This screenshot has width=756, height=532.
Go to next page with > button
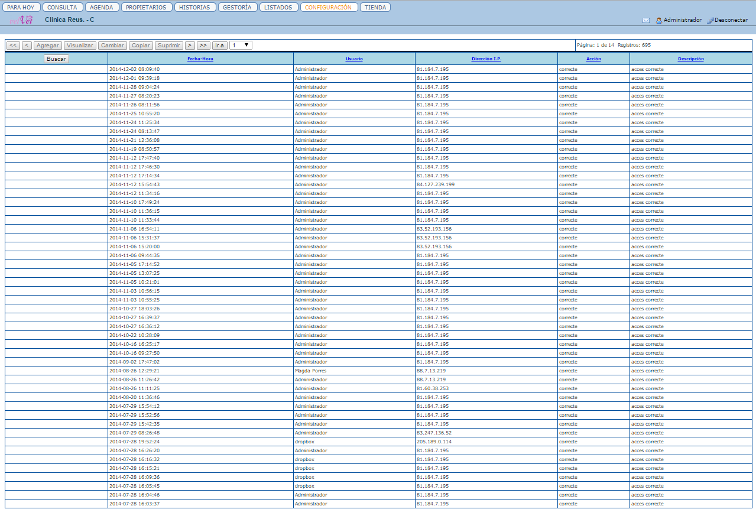click(x=190, y=45)
